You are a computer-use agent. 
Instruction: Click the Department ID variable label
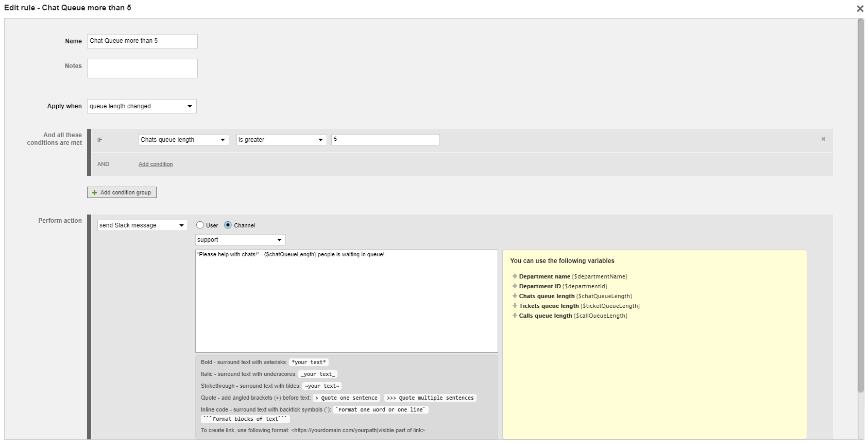point(540,286)
